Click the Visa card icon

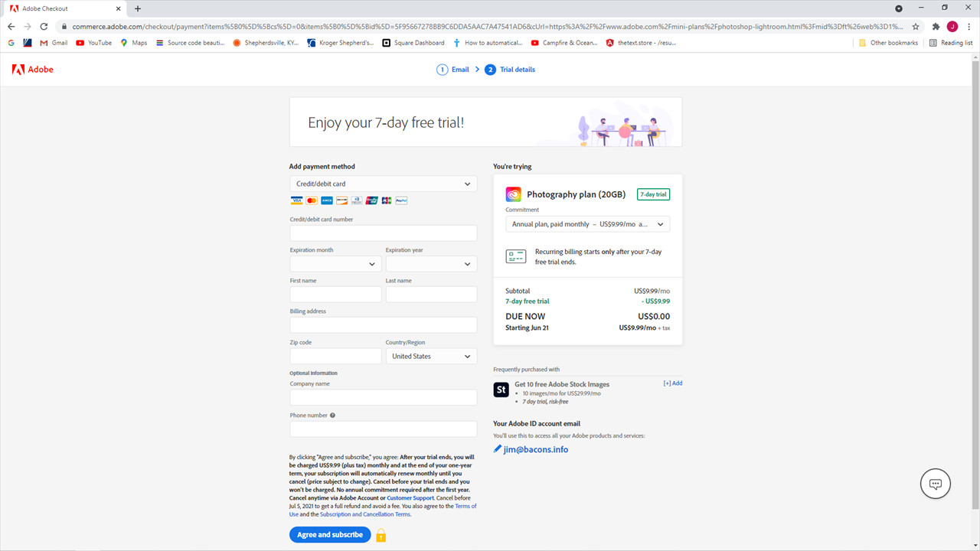[x=296, y=201]
